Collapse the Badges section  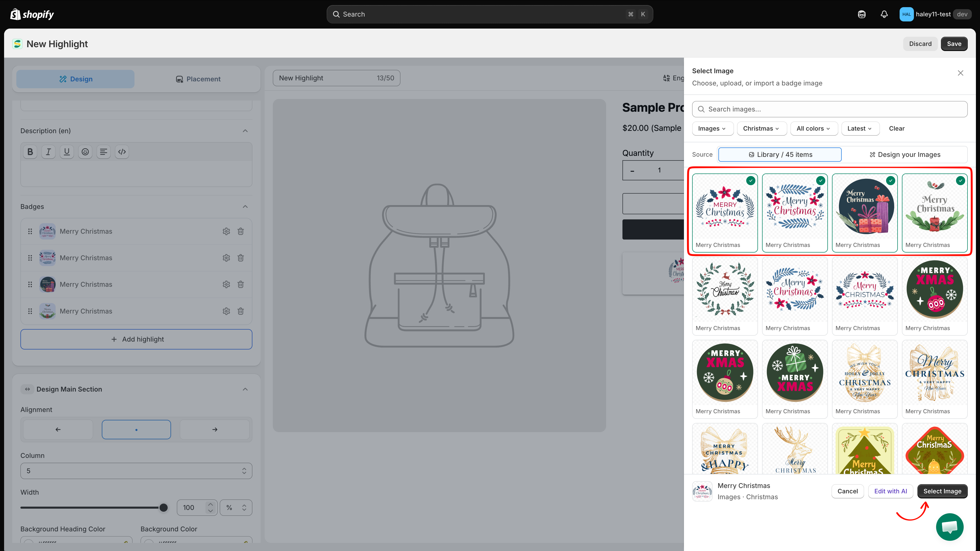(x=245, y=206)
